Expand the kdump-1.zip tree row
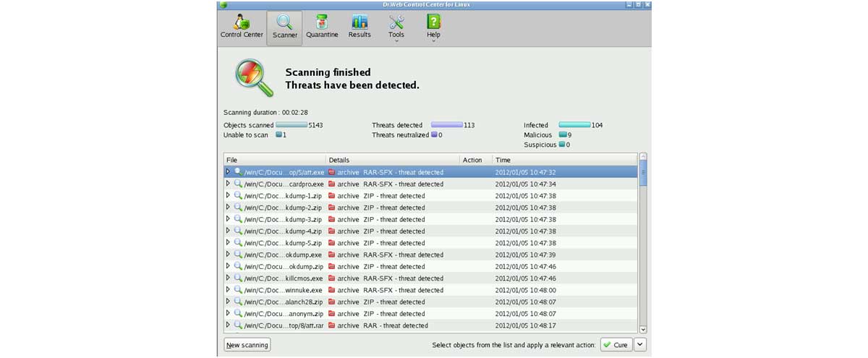This screenshot has width=868, height=358. (x=228, y=195)
